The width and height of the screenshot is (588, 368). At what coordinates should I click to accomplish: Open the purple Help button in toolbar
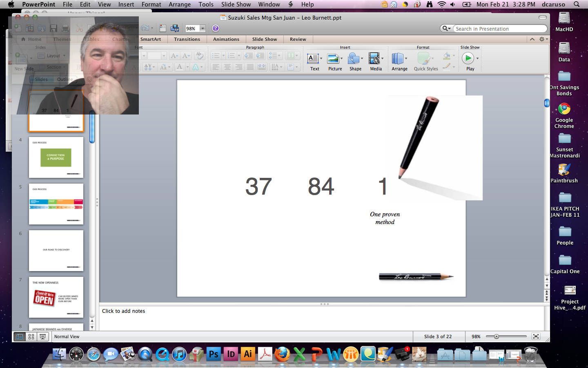coord(216,28)
